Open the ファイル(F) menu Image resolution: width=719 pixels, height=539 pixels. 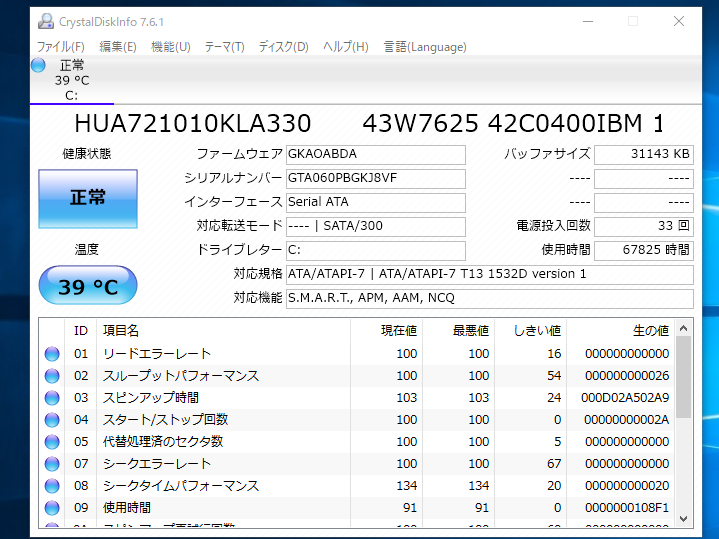(61, 47)
